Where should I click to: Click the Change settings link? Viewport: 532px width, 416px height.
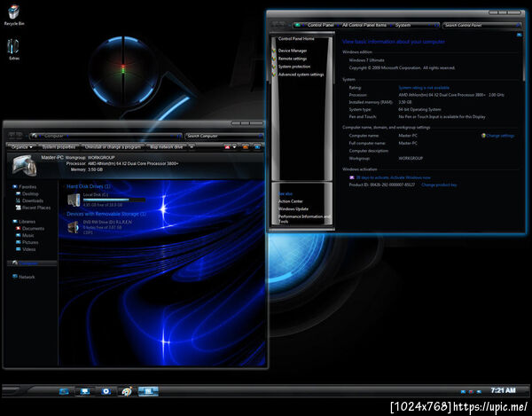500,136
